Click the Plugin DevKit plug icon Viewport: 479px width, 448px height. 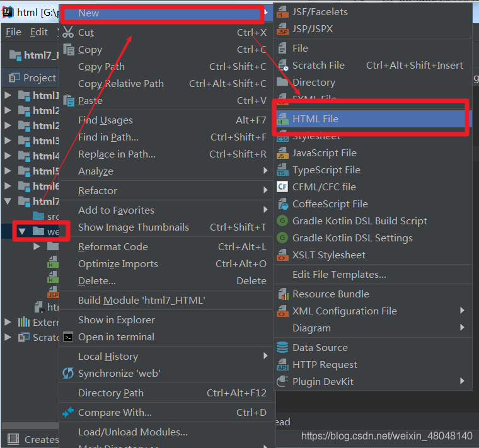click(282, 381)
